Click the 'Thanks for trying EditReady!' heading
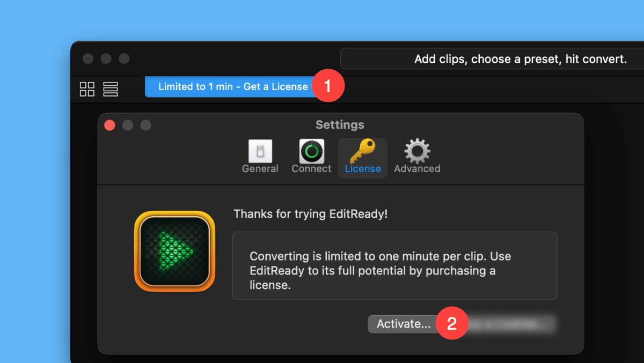This screenshot has height=363, width=644. click(x=311, y=214)
